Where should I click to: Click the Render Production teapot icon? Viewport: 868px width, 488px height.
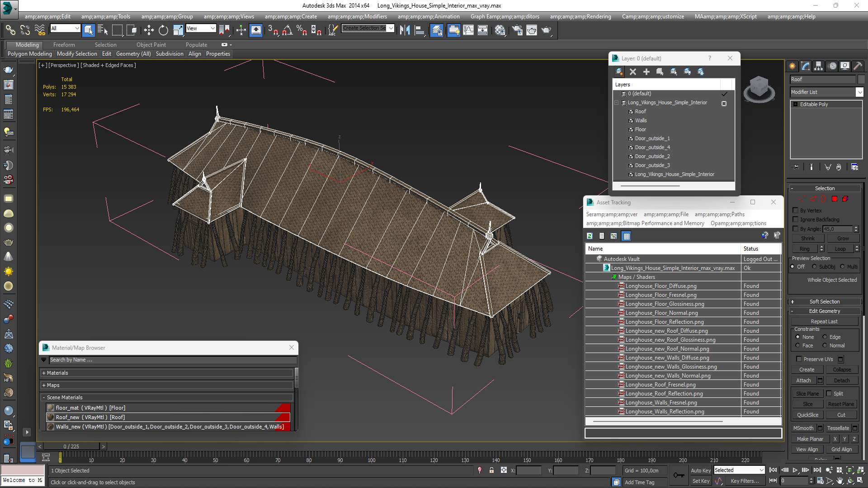coord(547,30)
